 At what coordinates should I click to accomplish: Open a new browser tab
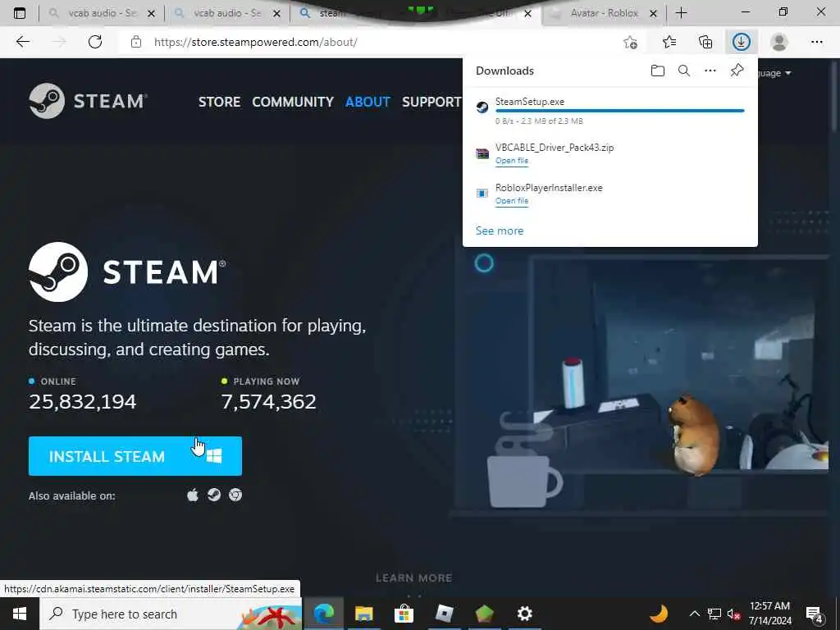coord(682,13)
